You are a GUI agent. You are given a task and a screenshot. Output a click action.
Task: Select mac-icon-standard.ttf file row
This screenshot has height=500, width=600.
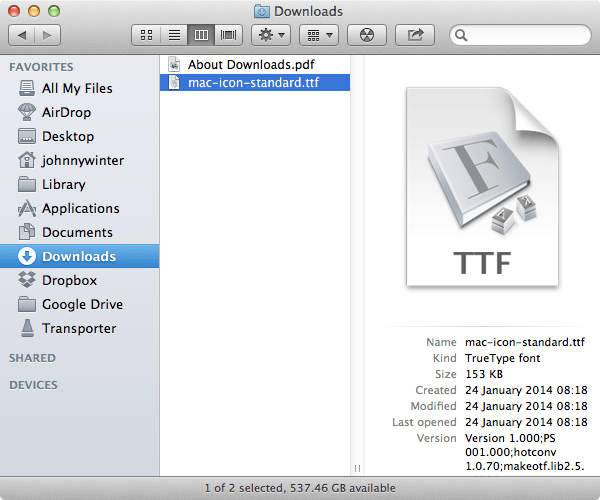(255, 83)
